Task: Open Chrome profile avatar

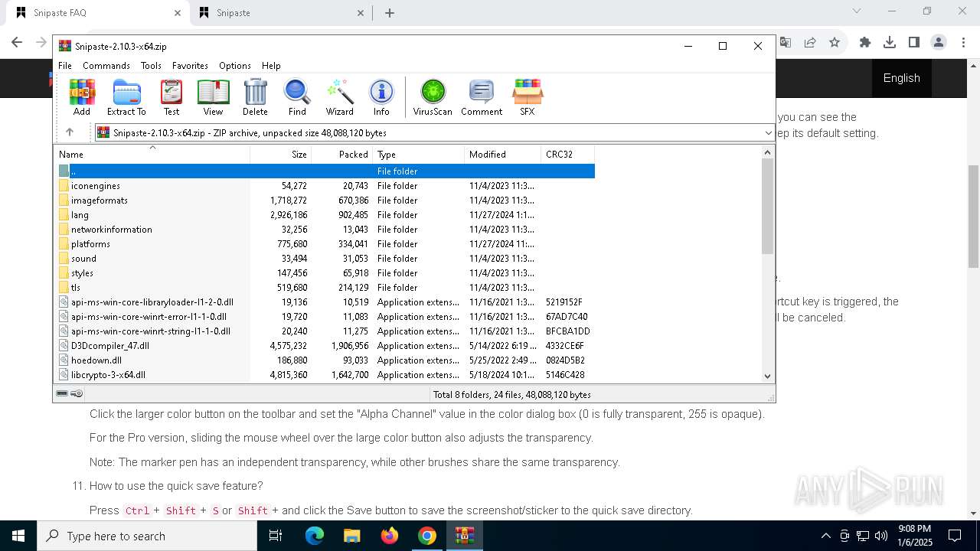Action: [939, 43]
